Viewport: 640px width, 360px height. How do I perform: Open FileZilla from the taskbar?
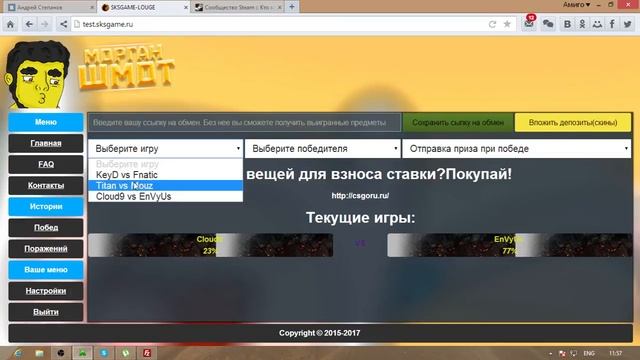click(x=147, y=353)
